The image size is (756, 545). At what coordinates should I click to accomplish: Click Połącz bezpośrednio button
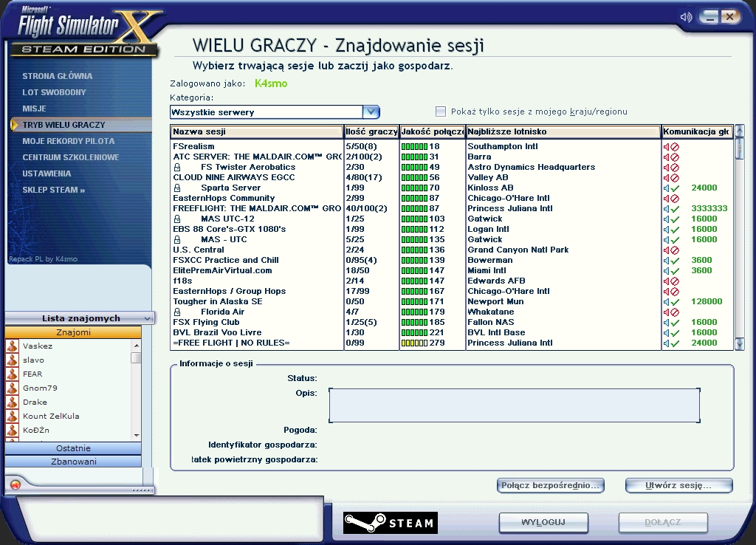coord(550,485)
